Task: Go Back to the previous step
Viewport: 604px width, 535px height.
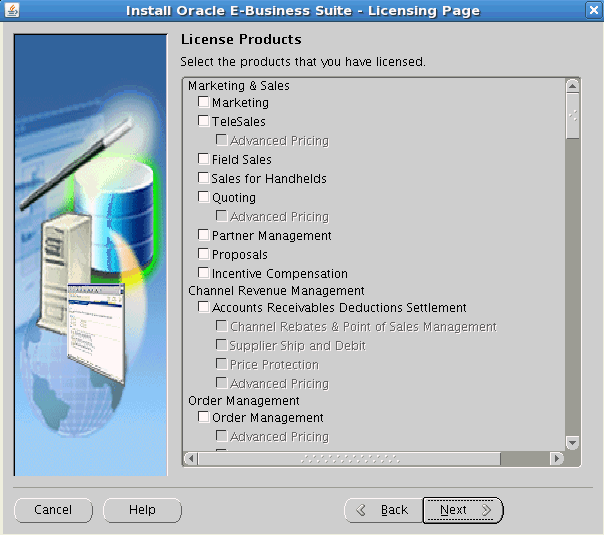Action: pos(383,510)
